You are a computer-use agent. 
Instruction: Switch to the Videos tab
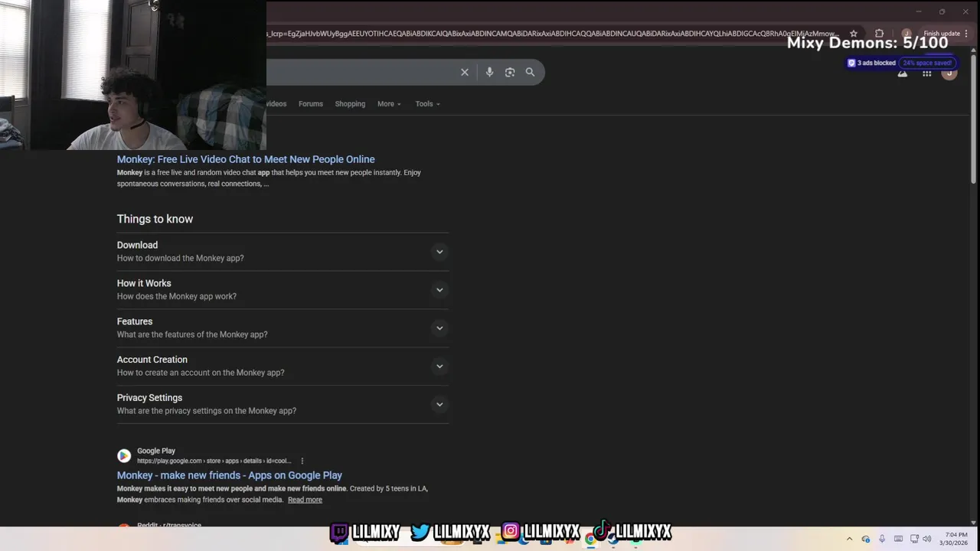(276, 104)
